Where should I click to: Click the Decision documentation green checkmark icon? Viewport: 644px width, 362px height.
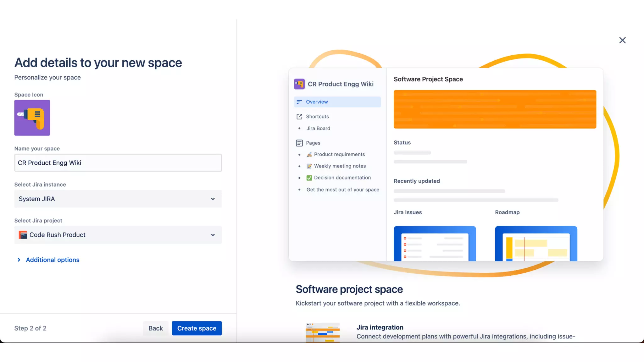(309, 178)
